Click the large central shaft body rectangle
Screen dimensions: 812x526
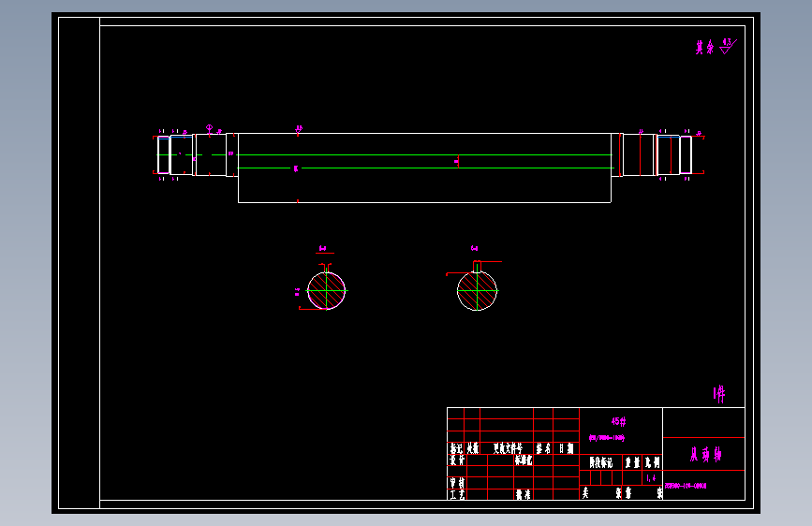click(424, 168)
